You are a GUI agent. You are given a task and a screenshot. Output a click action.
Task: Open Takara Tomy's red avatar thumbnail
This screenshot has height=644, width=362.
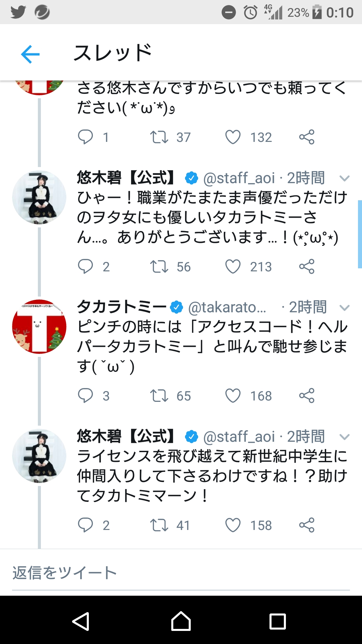tap(39, 326)
